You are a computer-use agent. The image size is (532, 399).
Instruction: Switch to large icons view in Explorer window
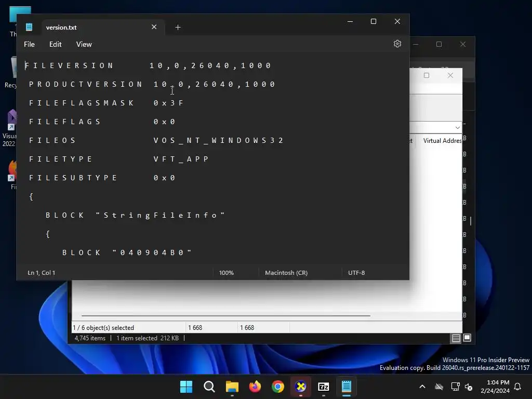[x=467, y=338]
